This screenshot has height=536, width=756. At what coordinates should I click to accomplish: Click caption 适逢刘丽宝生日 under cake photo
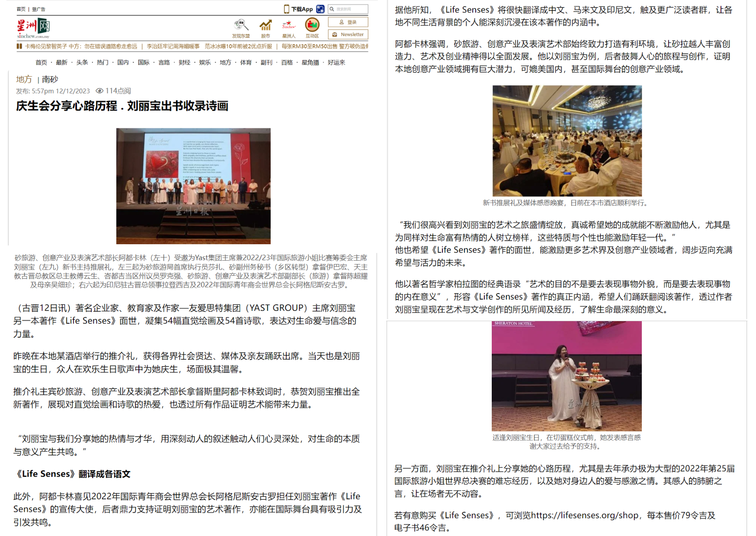click(566, 442)
